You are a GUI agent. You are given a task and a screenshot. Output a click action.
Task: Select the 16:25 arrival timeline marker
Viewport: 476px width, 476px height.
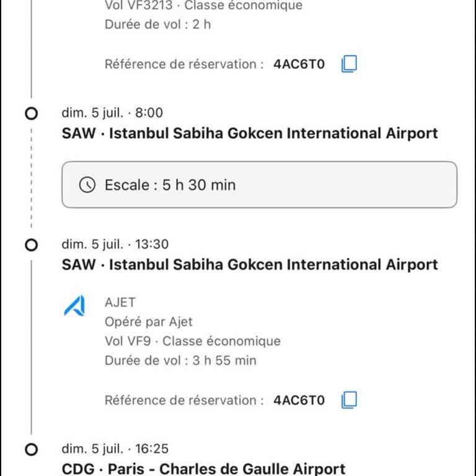tap(31, 449)
